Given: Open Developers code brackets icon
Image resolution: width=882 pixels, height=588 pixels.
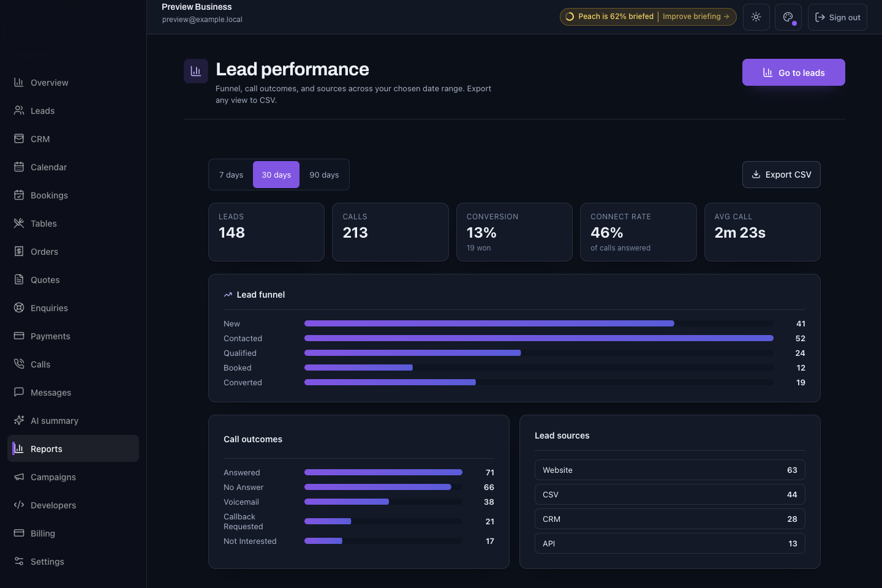Looking at the screenshot, I should tap(19, 505).
